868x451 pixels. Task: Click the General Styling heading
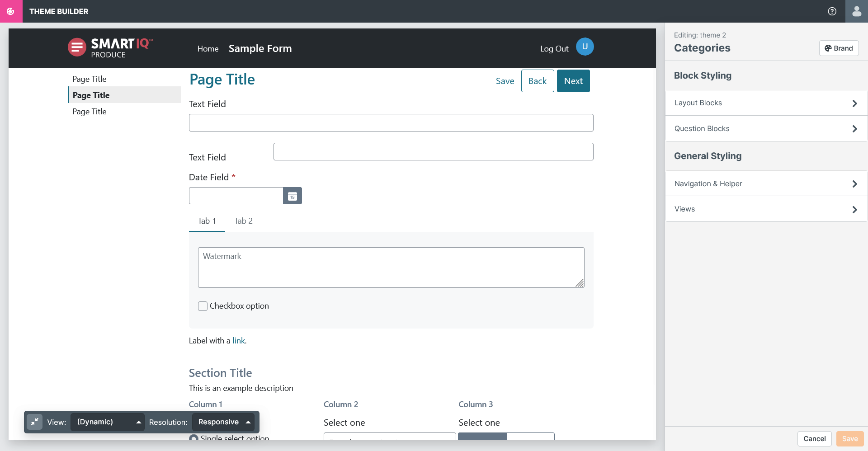708,156
